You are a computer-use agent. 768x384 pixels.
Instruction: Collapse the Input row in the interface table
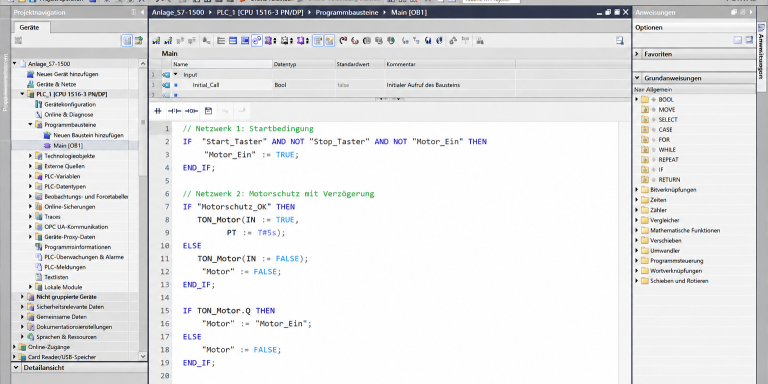click(176, 74)
